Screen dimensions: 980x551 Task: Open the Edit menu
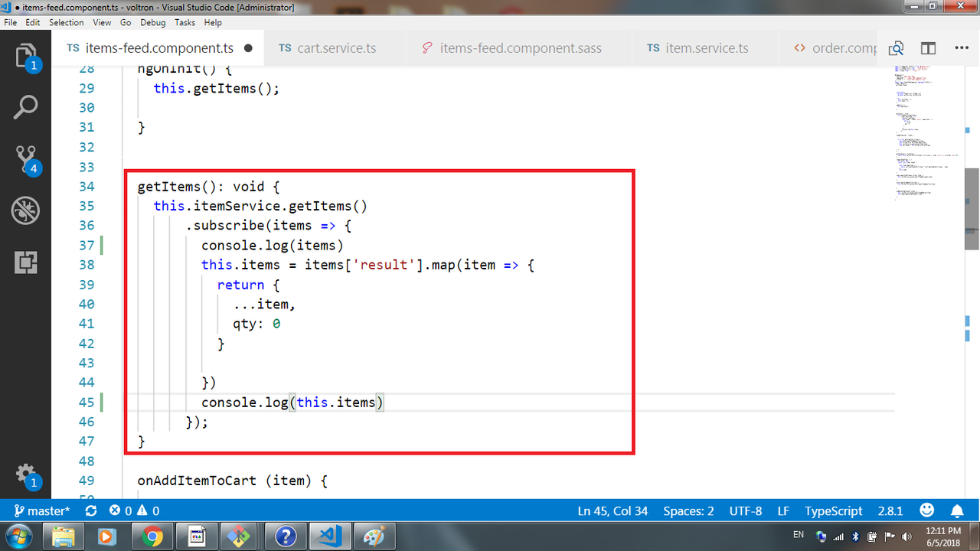point(33,23)
